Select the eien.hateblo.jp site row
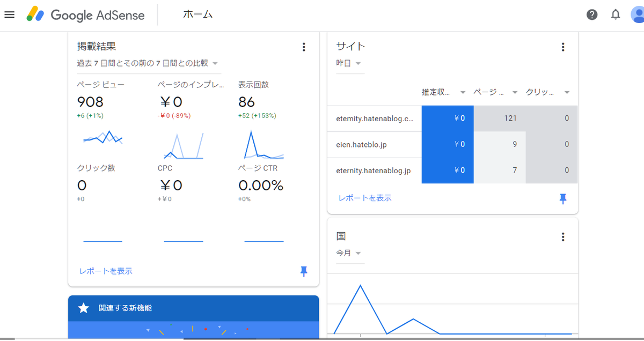 [x=452, y=144]
